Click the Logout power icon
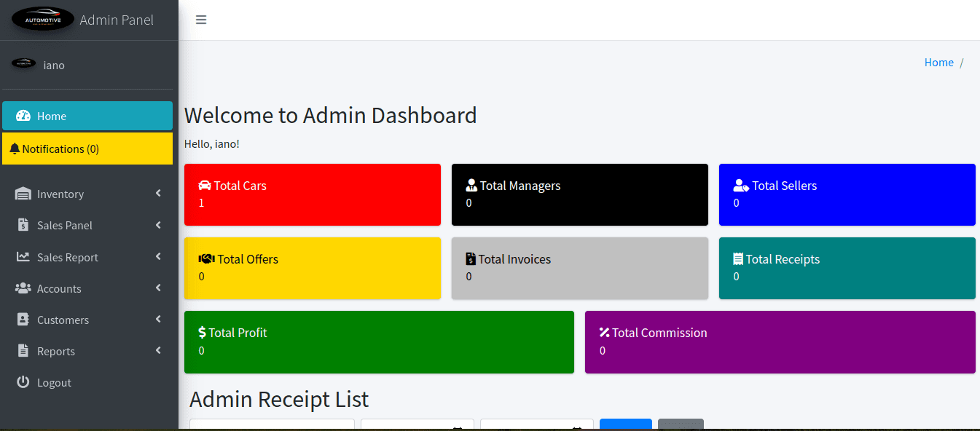 pos(23,382)
